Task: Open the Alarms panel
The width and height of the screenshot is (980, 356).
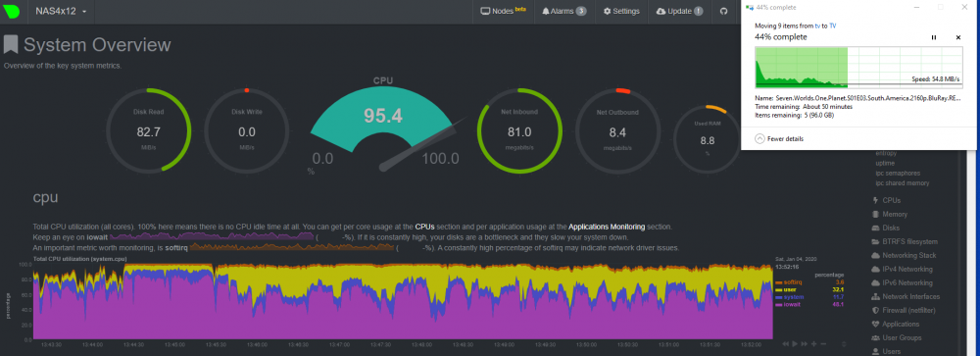Action: click(563, 11)
